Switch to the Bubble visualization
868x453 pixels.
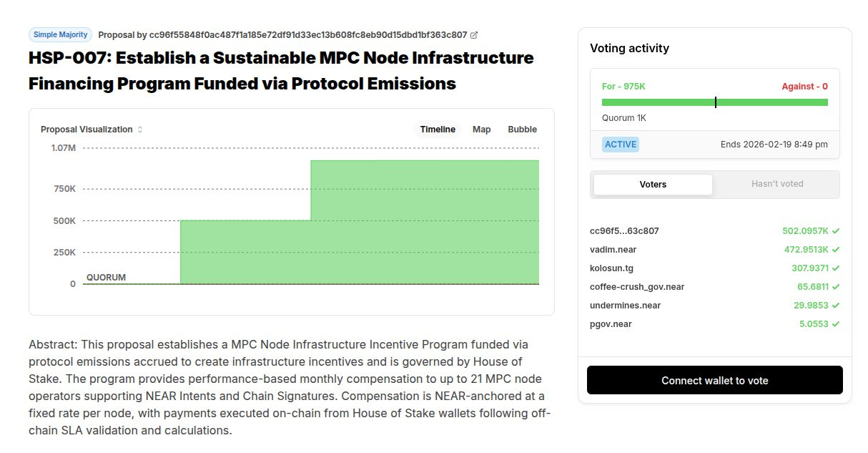[522, 130]
